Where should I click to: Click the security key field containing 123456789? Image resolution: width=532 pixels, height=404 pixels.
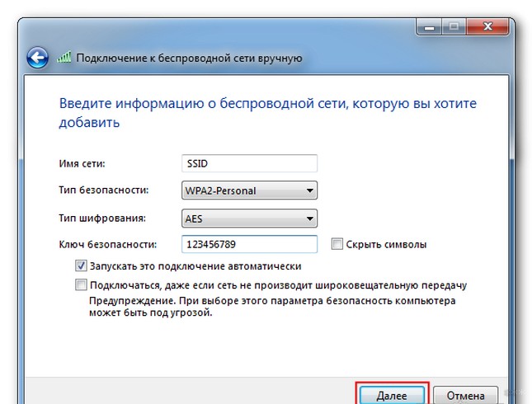[x=249, y=244]
